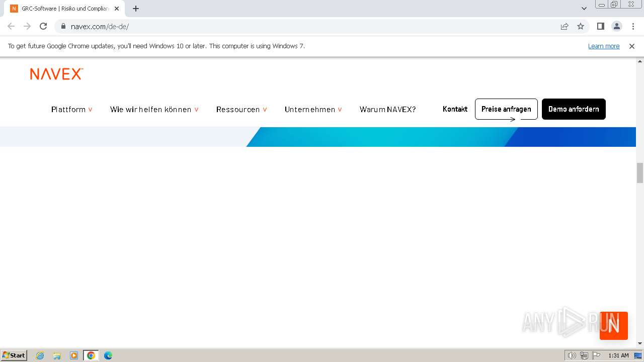Click the Preise anfragen button
Screen dimensions: 644x362
[506, 109]
